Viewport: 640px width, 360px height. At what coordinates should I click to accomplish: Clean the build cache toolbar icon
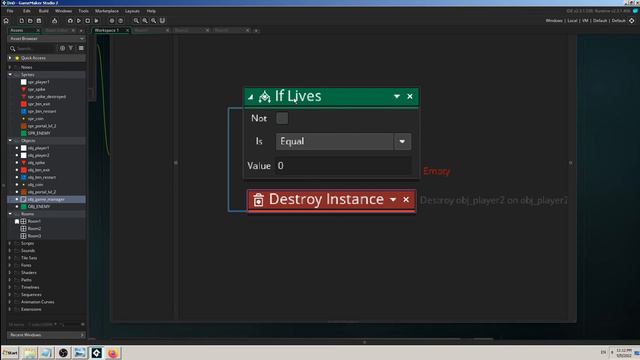point(97,20)
